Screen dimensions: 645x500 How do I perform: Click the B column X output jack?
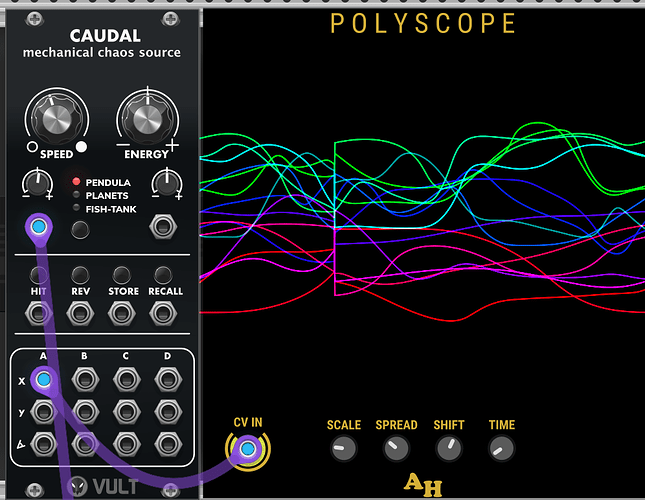click(x=85, y=380)
